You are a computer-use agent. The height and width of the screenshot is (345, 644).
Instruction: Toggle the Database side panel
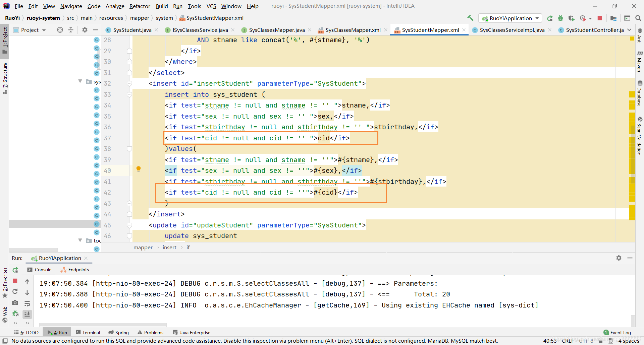[x=640, y=93]
